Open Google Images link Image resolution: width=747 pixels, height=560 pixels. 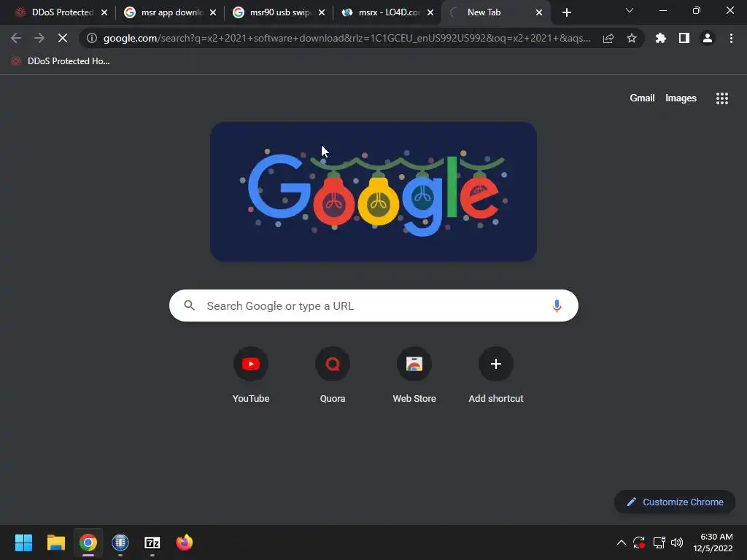[x=681, y=98]
